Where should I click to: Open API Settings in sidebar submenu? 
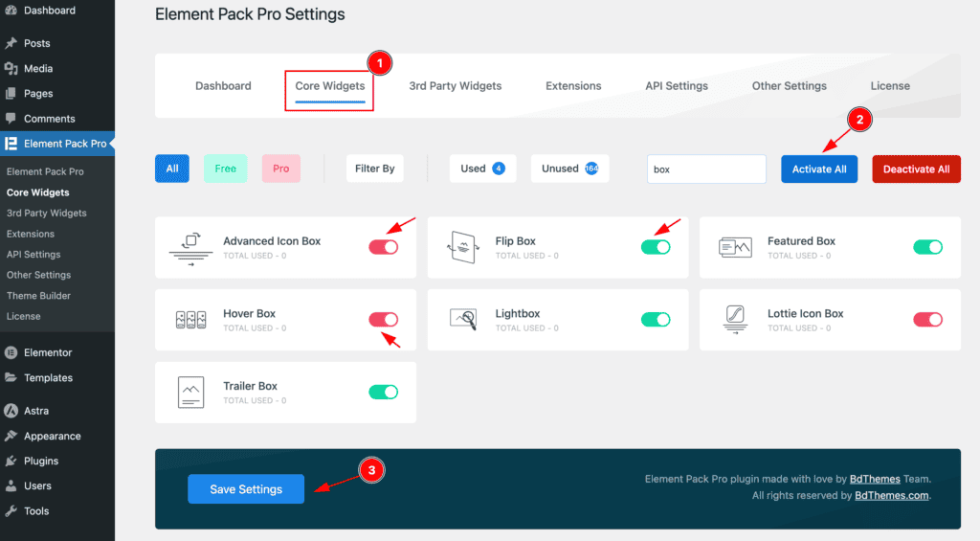pyautogui.click(x=33, y=254)
